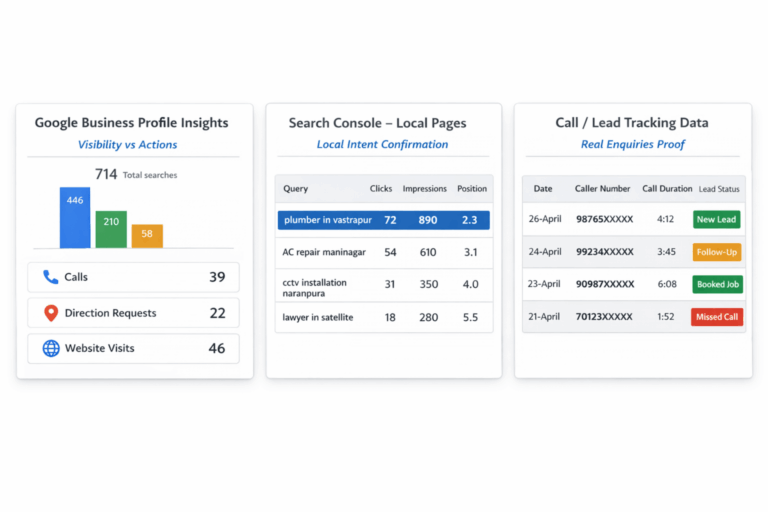768x512 pixels.
Task: Click position value 5.5
Action: [470, 317]
